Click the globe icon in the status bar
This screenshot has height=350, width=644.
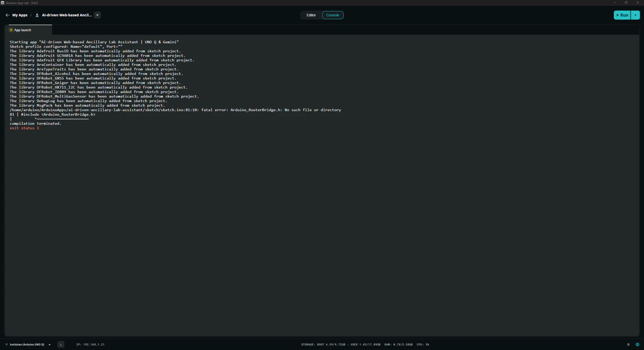(x=637, y=345)
